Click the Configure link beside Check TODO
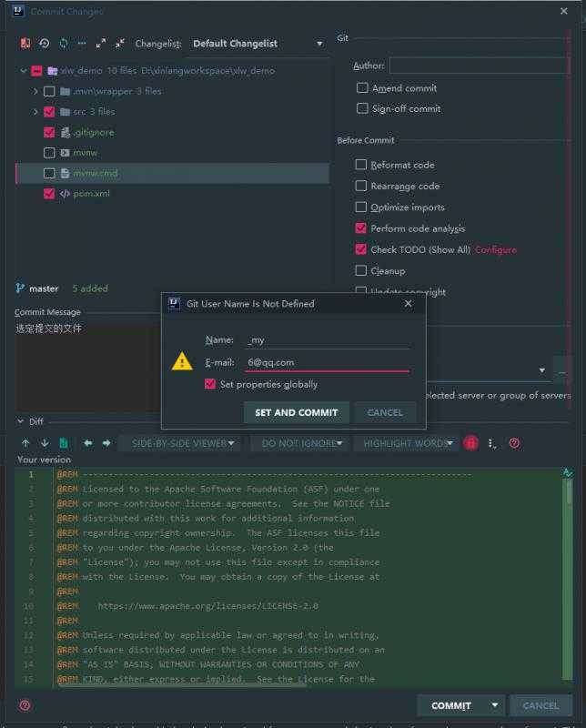This screenshot has height=728, width=586. pos(495,249)
